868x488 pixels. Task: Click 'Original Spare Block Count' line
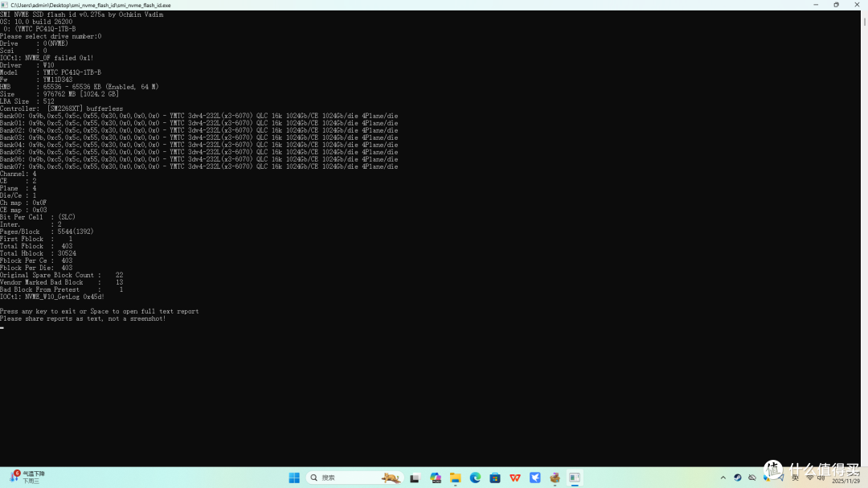[61, 275]
